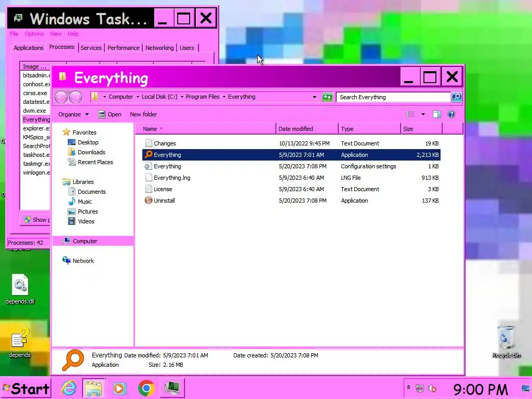
Task: Open Windows Explorer taskbar button
Action: click(x=94, y=388)
